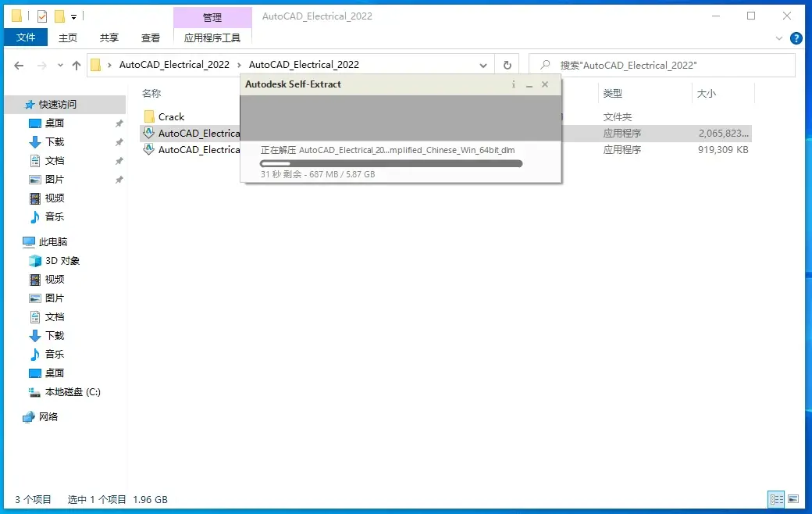The width and height of the screenshot is (812, 514).
Task: Switch to the 查看 ribbon tab
Action: coord(150,37)
